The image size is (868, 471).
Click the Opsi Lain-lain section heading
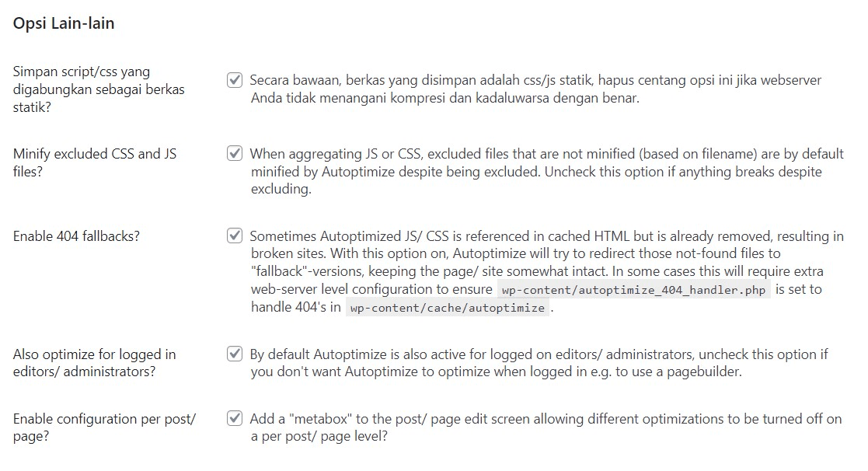tap(64, 23)
